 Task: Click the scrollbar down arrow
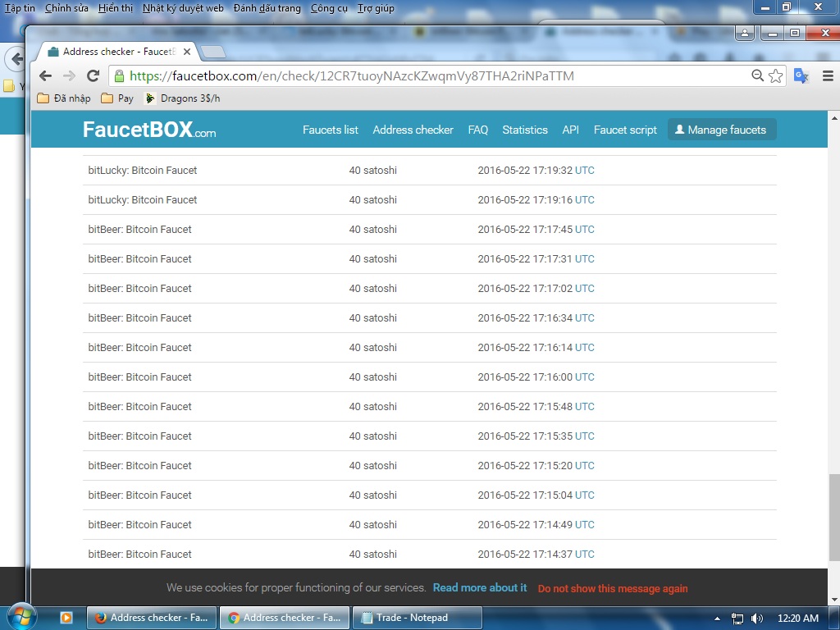(833, 600)
